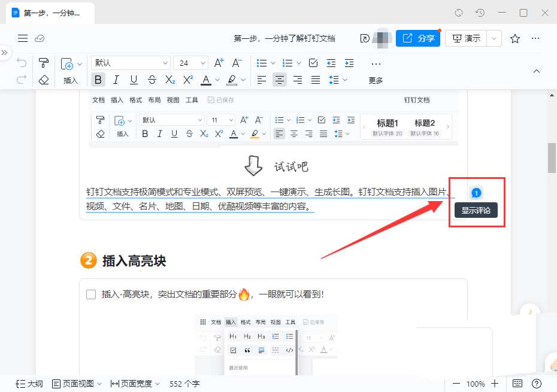Viewport: 557px width, 392px height.
Task: Zoom out with the minus button
Action: 456,384
